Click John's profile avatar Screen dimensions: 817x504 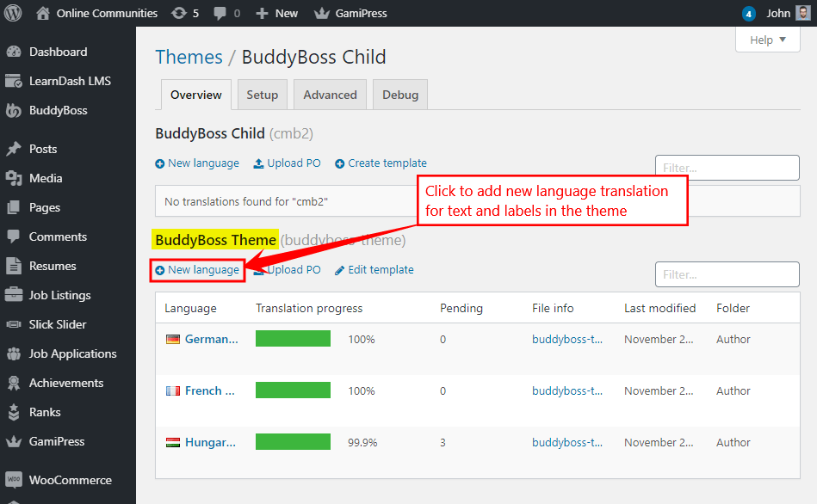click(x=802, y=13)
